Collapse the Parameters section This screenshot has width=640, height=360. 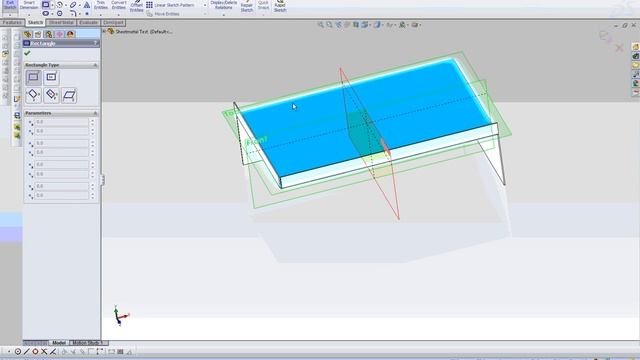[95, 113]
